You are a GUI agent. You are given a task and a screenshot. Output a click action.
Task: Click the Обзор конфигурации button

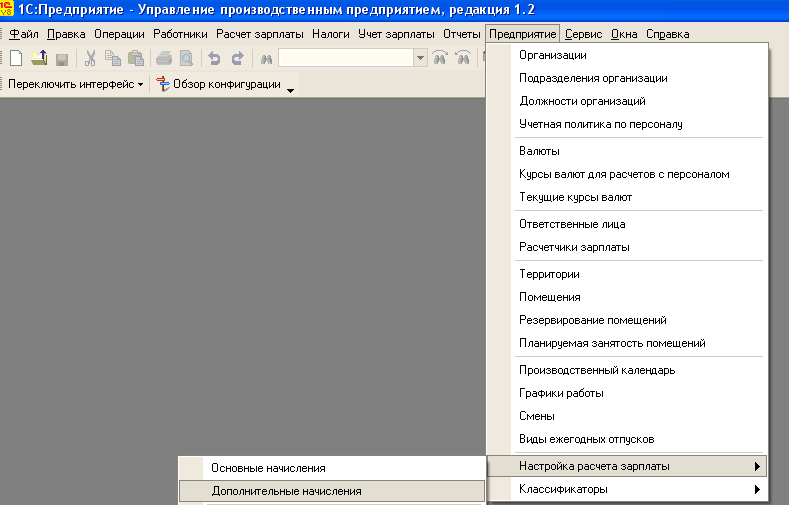(218, 84)
